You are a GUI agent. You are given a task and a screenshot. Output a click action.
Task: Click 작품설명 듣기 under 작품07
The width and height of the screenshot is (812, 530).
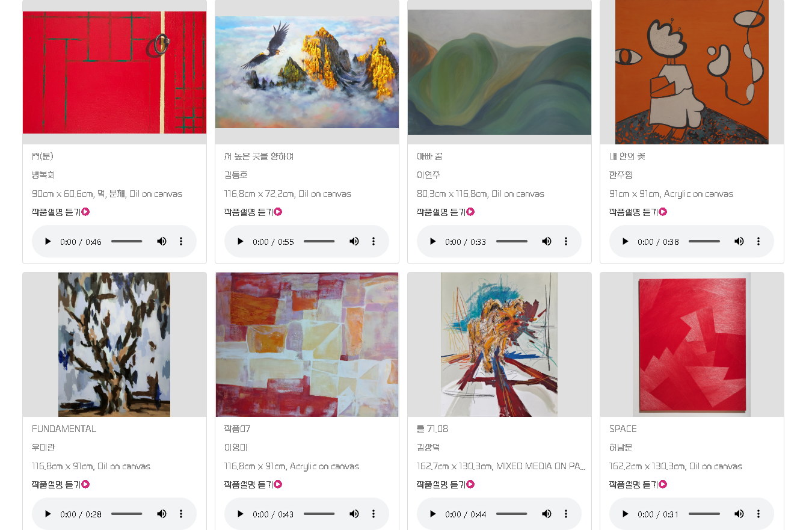[x=248, y=484]
